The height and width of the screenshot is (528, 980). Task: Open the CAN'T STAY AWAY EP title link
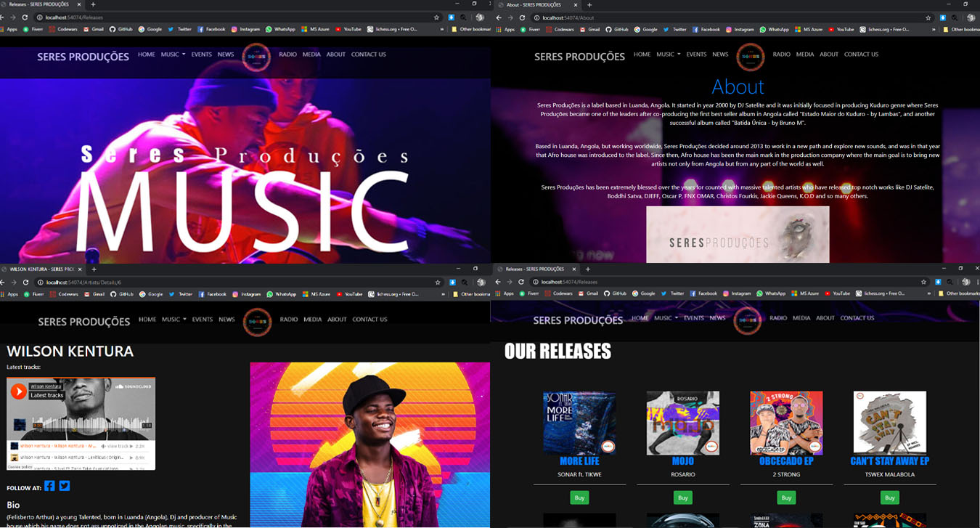pyautogui.click(x=889, y=461)
